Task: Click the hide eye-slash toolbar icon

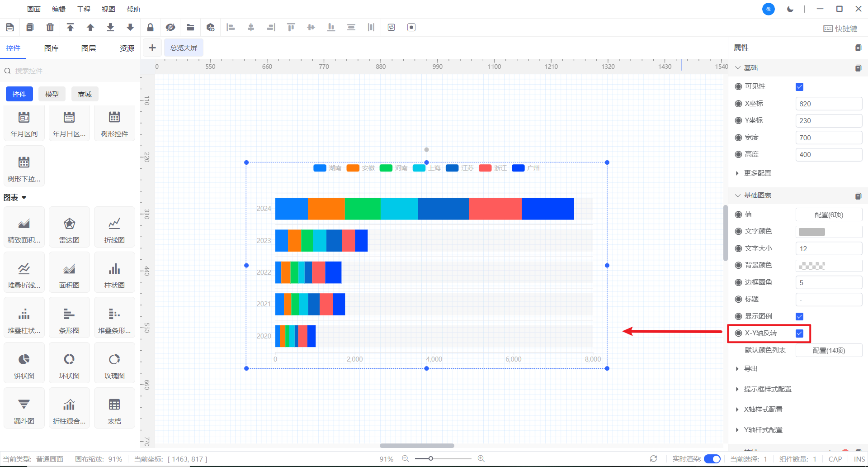Action: [170, 28]
